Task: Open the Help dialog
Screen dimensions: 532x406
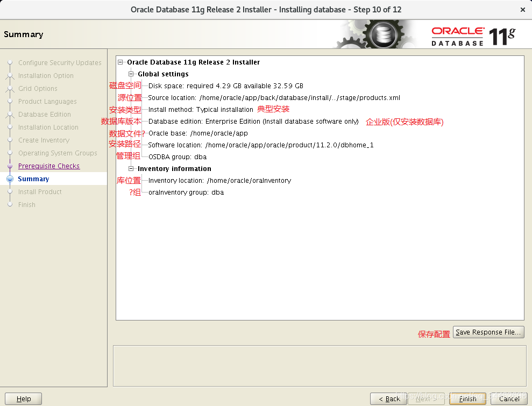Action: pos(24,399)
